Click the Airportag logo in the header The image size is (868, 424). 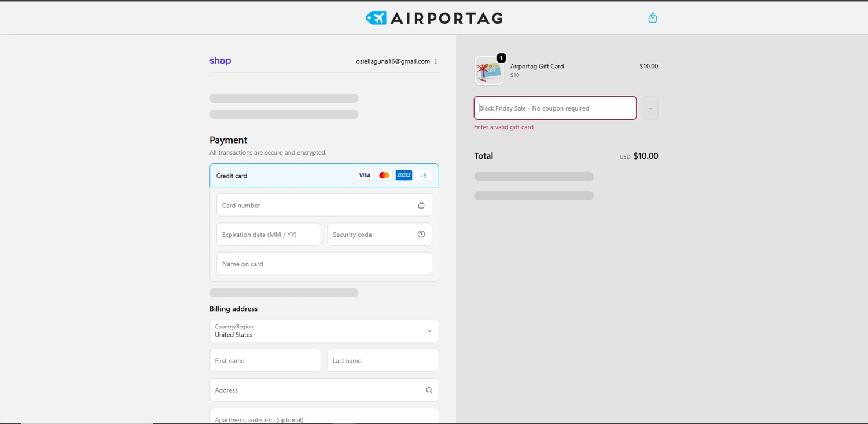point(434,18)
